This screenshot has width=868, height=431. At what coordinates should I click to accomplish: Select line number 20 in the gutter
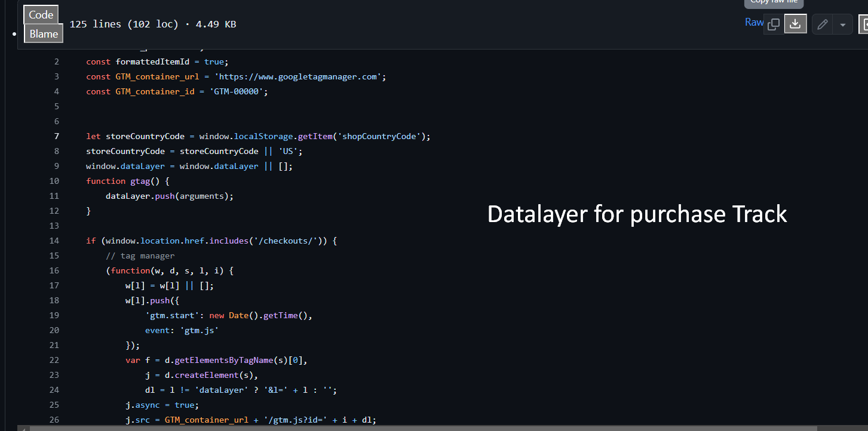pos(54,330)
